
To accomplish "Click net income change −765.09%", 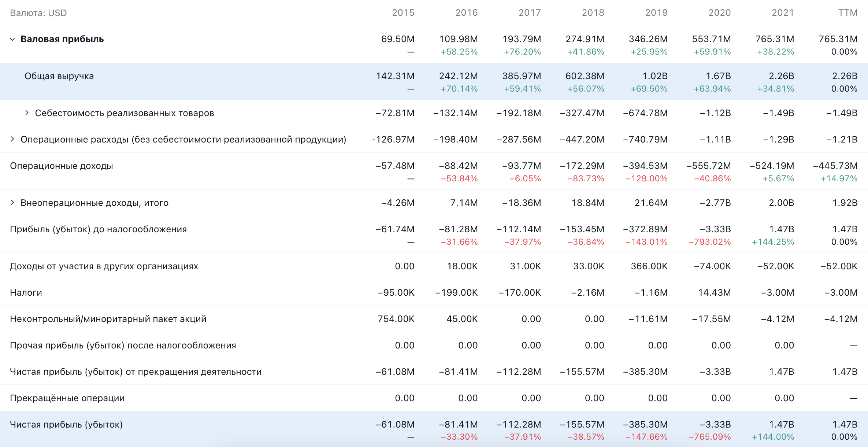I will (710, 437).
